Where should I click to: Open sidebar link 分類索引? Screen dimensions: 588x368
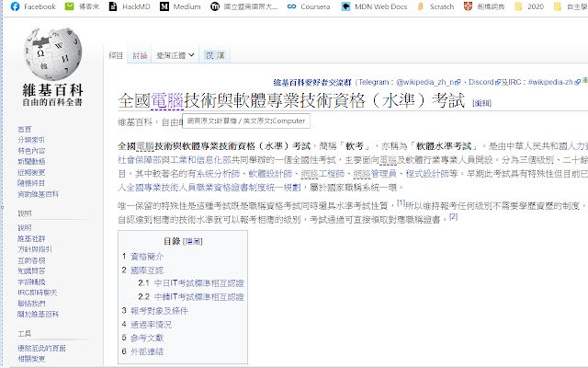tap(31, 140)
